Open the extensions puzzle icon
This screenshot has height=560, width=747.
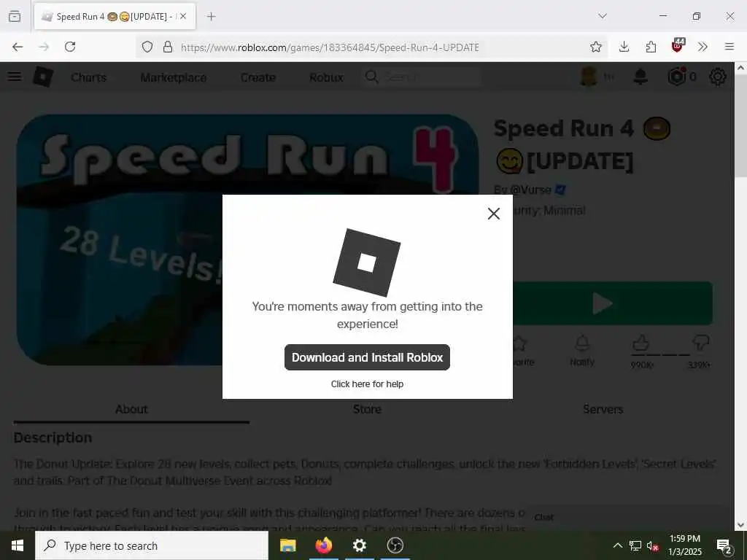651,47
